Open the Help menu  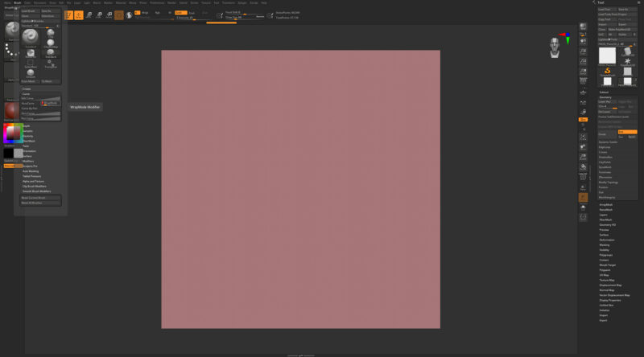click(264, 3)
